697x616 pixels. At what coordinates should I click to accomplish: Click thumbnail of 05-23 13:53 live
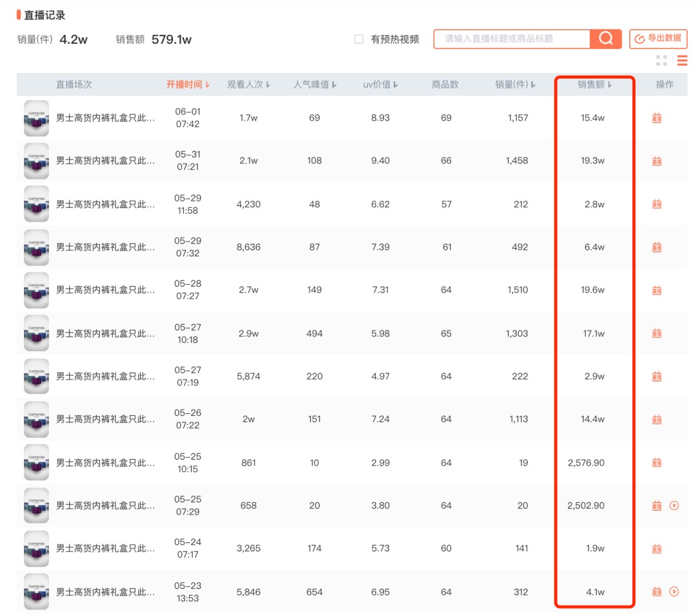pos(36,591)
